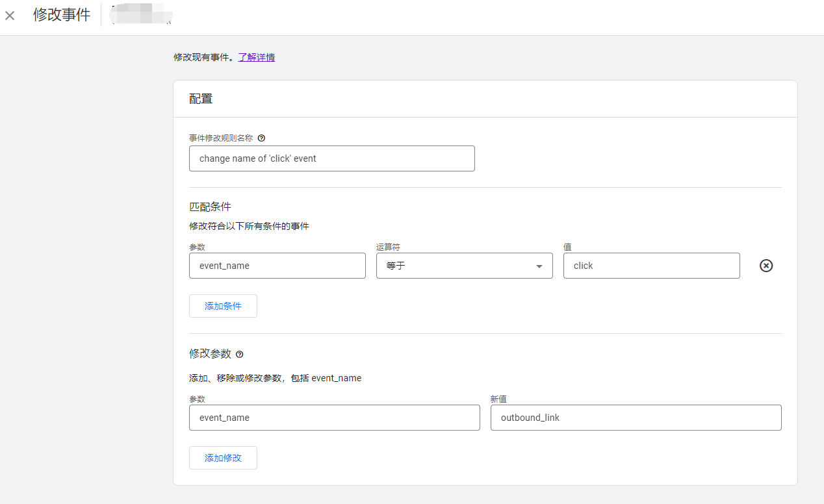Click the 参数 field showing event_name
This screenshot has height=504, width=824.
point(277,266)
